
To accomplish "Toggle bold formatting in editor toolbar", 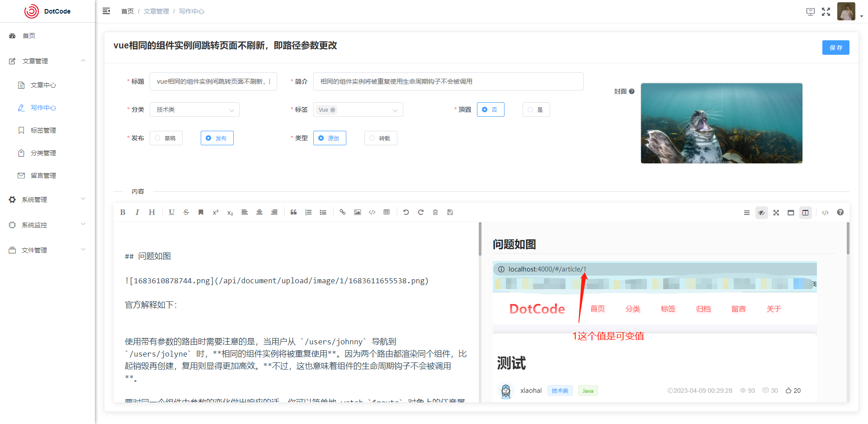I will pyautogui.click(x=123, y=212).
